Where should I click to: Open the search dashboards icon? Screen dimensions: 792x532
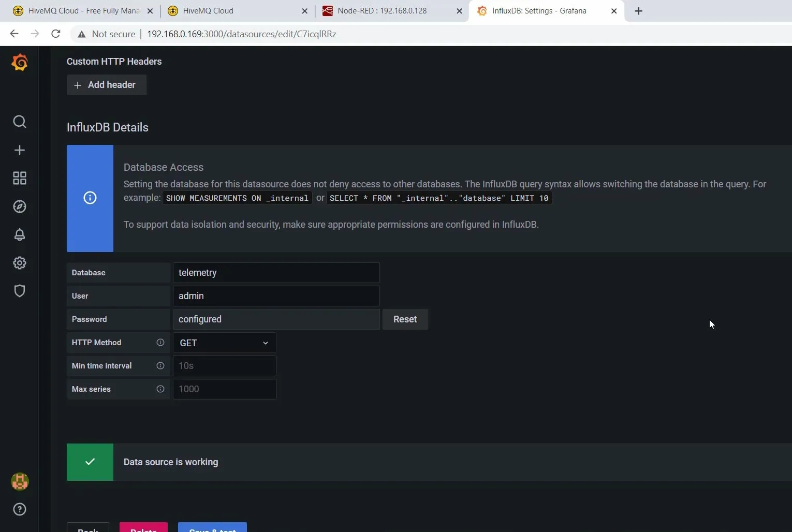point(20,122)
